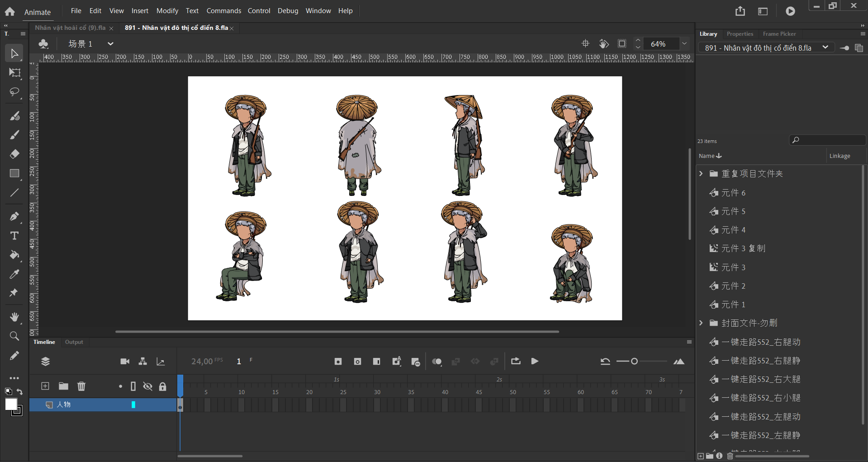Open the Modify menu
868x462 pixels.
coord(167,11)
